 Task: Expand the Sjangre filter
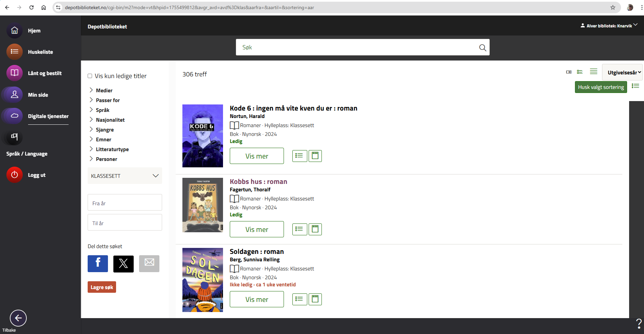coord(101,129)
